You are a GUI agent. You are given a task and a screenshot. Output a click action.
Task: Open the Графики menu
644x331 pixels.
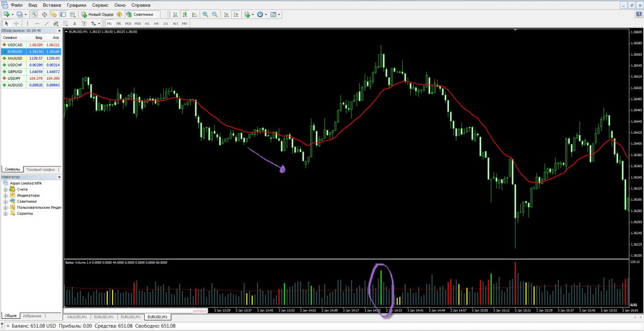point(76,5)
